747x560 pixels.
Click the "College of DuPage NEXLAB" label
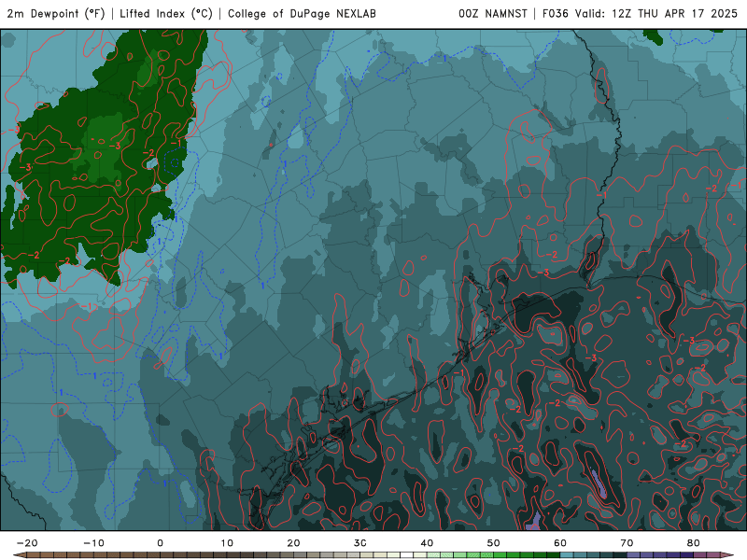coord(302,14)
